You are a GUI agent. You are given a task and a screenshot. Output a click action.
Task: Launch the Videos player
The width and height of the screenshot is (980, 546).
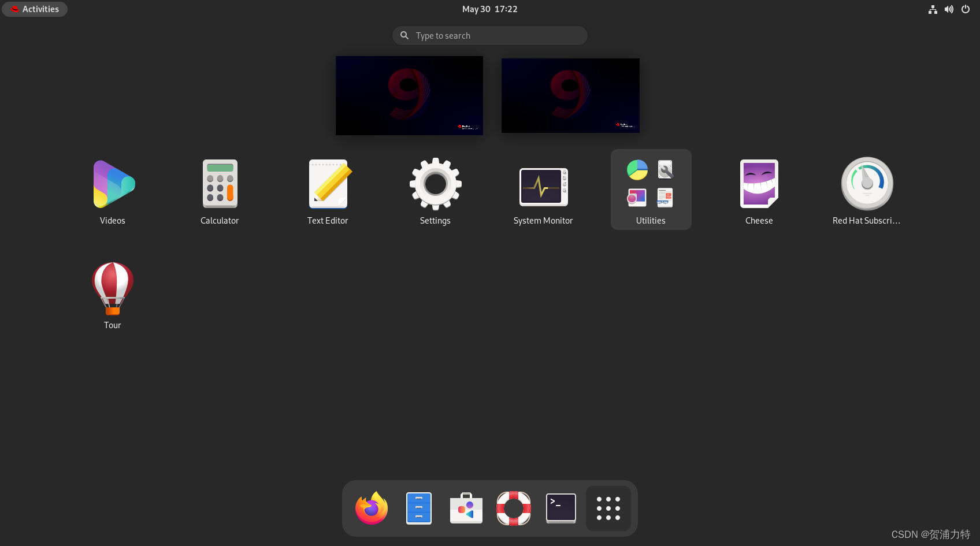tap(112, 184)
